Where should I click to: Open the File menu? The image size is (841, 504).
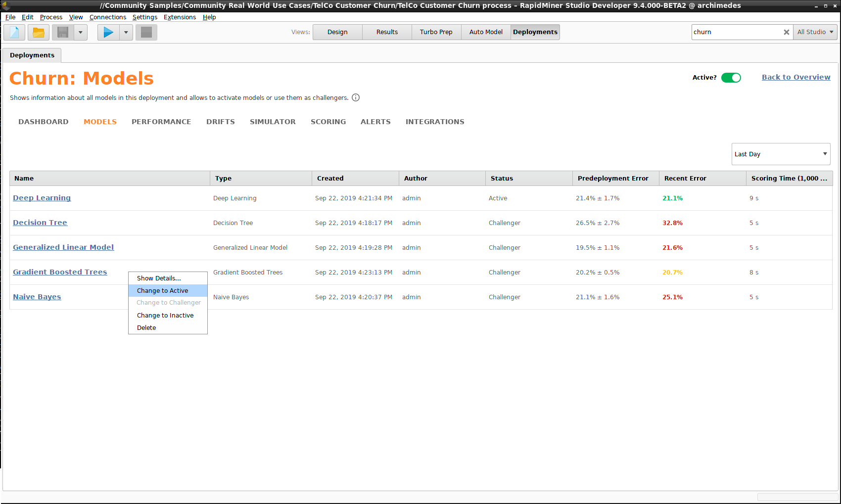tap(10, 17)
